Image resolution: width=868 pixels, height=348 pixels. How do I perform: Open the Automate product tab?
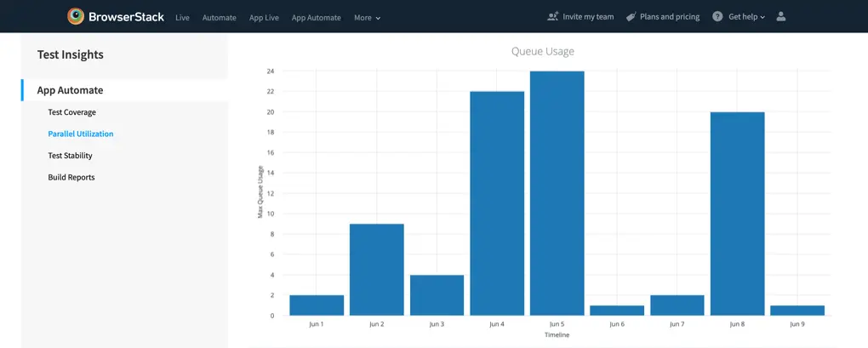pos(220,18)
